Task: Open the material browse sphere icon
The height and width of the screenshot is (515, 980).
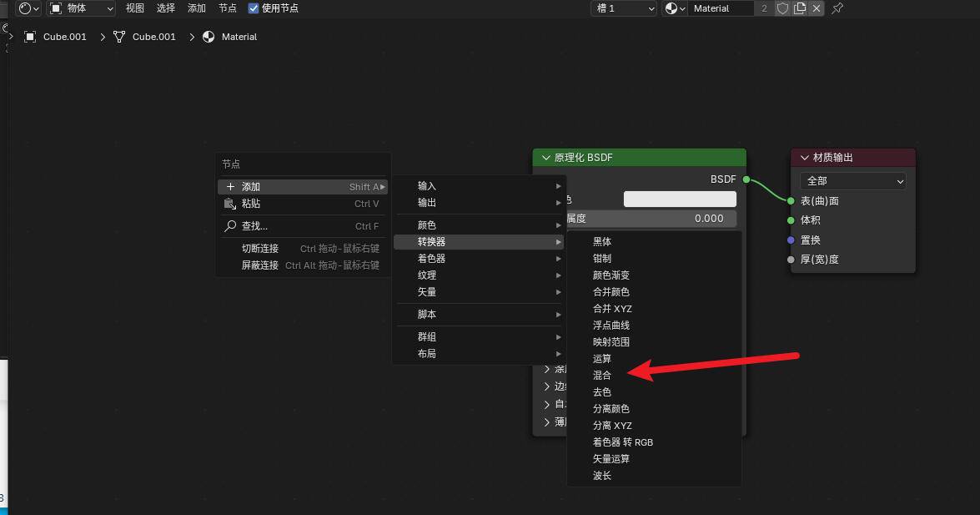Action: pos(675,8)
